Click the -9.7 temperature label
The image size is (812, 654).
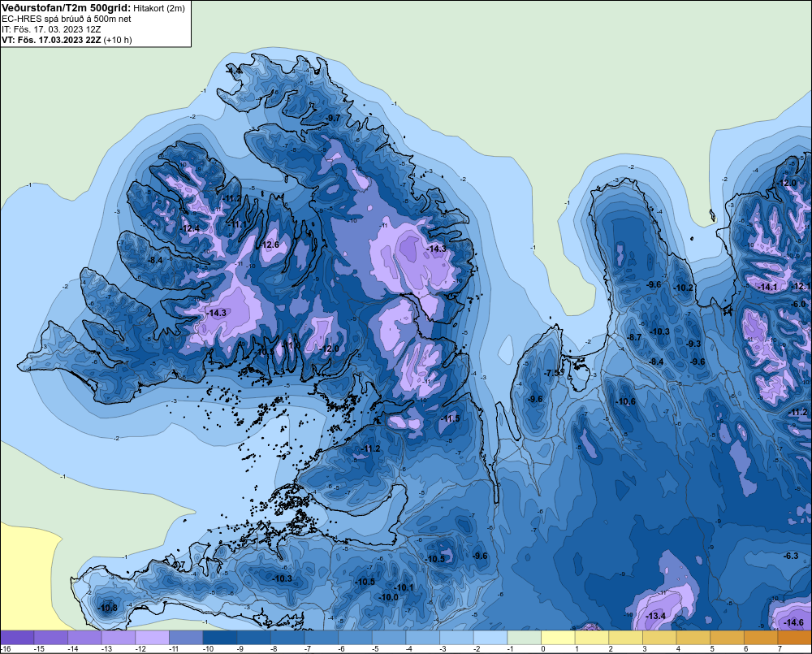tap(333, 118)
